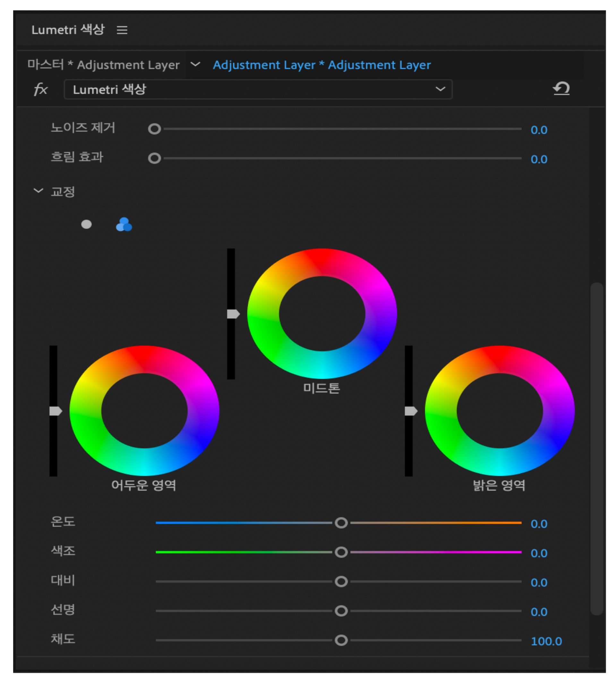Viewport: 616px width, 684px height.
Task: Click the 채도 value showing 100.0
Action: pyautogui.click(x=546, y=641)
